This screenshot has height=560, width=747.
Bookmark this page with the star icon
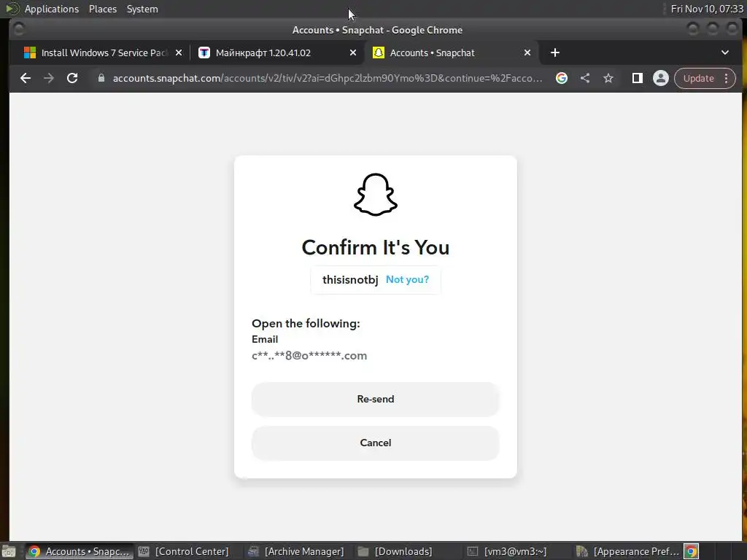pos(608,78)
